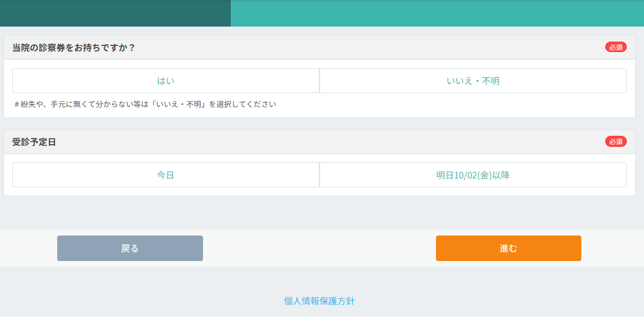Click the 必須 badge beside 受診予定日
Image resolution: width=644 pixels, height=317 pixels.
point(616,141)
